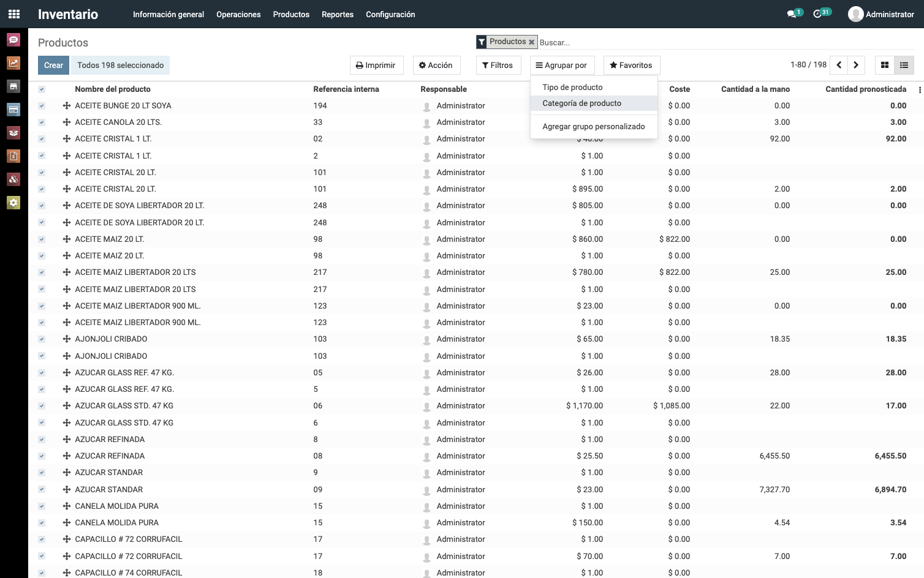Open the Point of Sale store sidebar icon

coord(13,86)
